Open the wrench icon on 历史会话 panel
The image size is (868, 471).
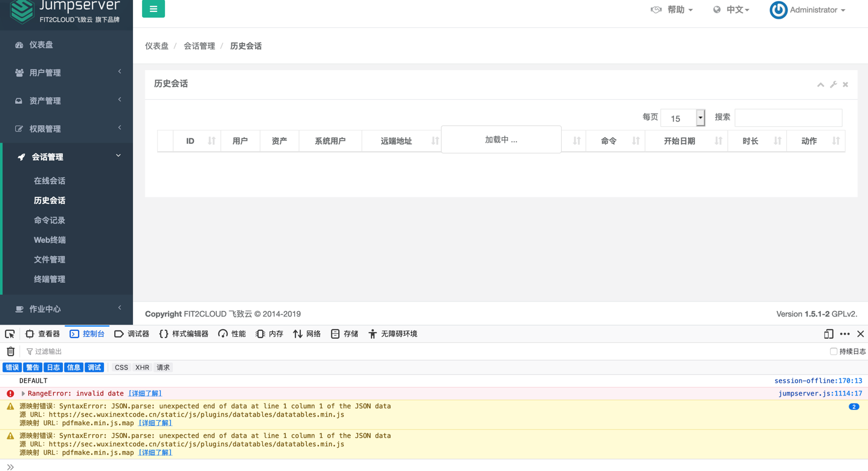(x=833, y=84)
